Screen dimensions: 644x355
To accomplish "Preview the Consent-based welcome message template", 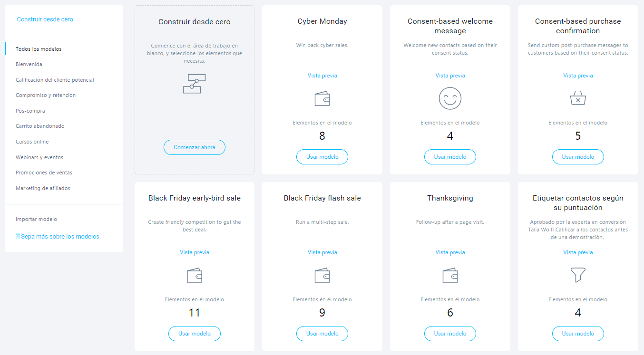I will [x=450, y=76].
